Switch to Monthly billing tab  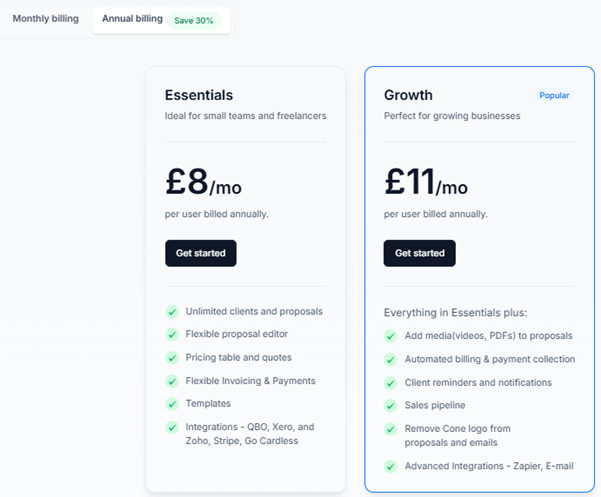(x=45, y=19)
